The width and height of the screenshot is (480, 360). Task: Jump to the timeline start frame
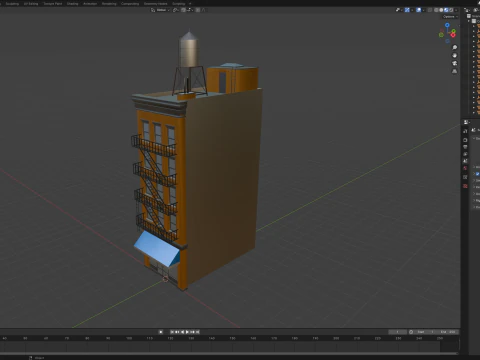coord(172,332)
